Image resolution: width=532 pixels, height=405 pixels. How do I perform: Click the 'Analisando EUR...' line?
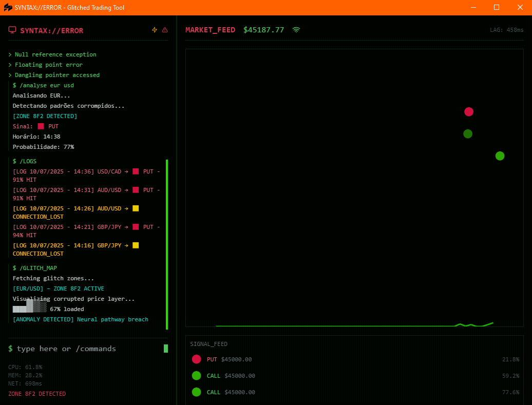pyautogui.click(x=42, y=95)
